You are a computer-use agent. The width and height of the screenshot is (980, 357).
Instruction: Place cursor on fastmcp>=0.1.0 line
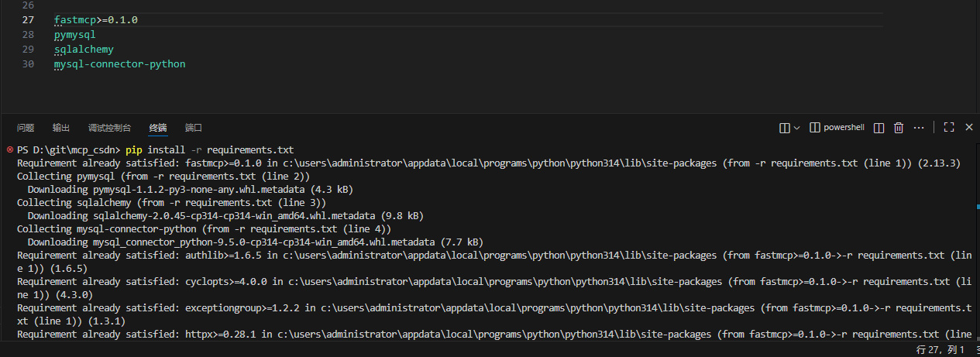[96, 19]
